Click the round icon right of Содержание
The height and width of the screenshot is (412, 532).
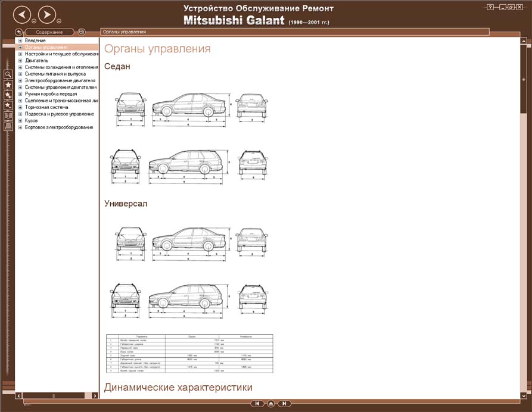(x=82, y=32)
